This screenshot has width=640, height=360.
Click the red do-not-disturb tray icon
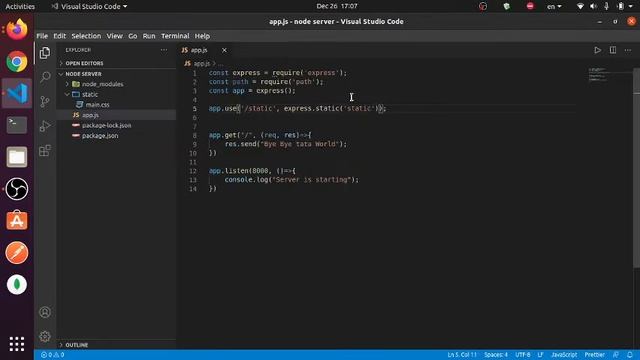point(530,6)
